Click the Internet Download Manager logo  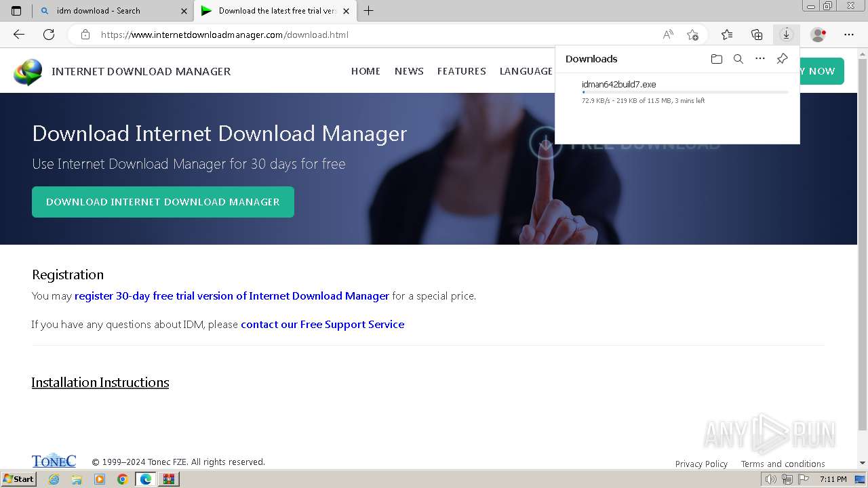[28, 72]
